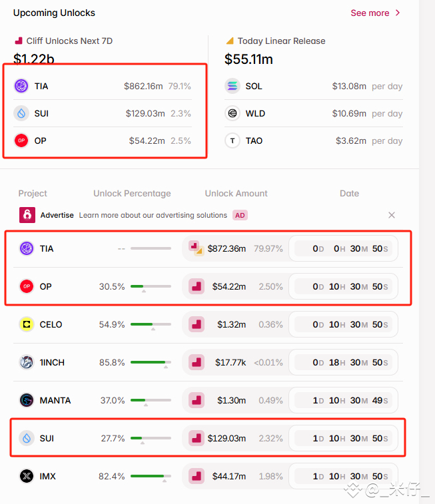Click the IMX token icon

27,476
